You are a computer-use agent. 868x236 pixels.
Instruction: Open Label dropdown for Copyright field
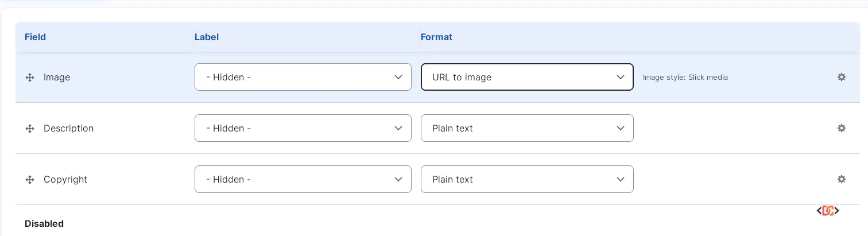(303, 179)
